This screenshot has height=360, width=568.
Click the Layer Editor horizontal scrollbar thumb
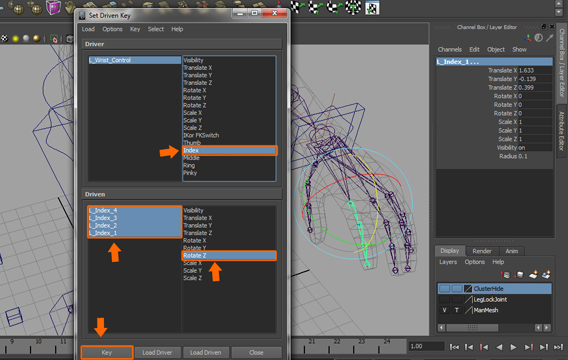472,328
